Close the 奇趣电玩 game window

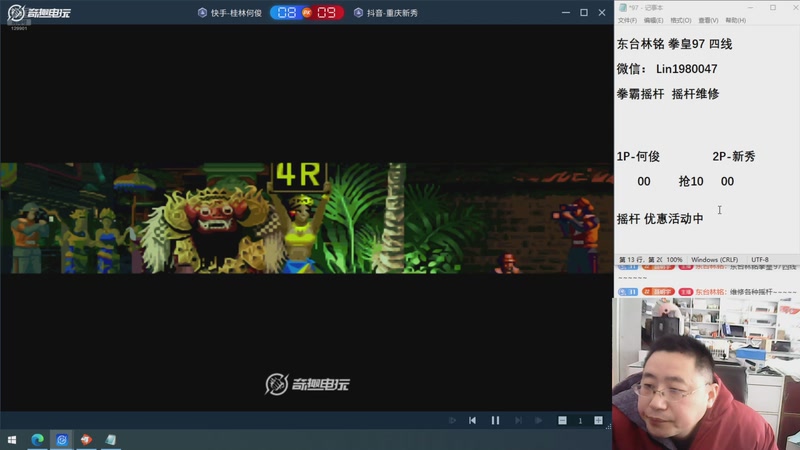602,12
